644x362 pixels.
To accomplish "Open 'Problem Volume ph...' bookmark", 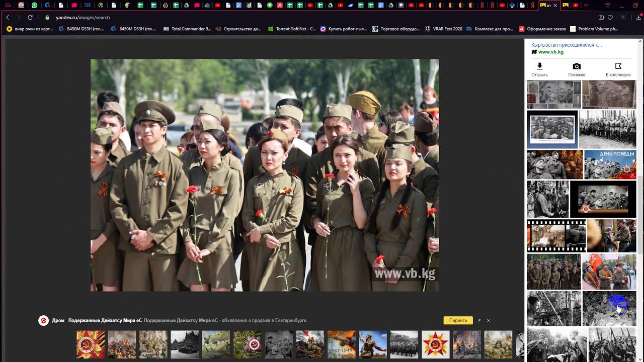I will pos(594,29).
